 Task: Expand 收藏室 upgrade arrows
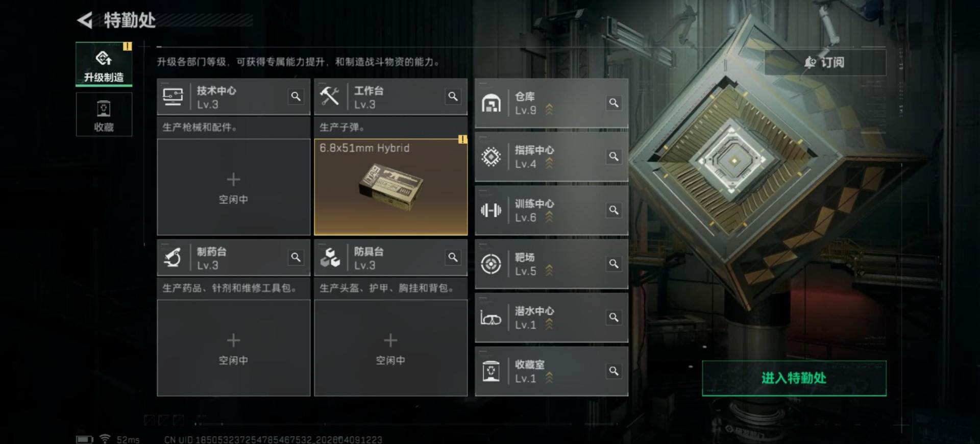click(x=549, y=378)
